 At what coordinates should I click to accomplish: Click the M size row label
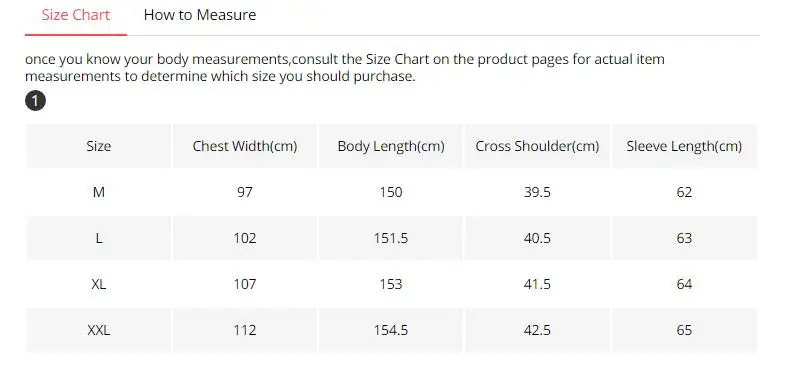[x=99, y=192]
